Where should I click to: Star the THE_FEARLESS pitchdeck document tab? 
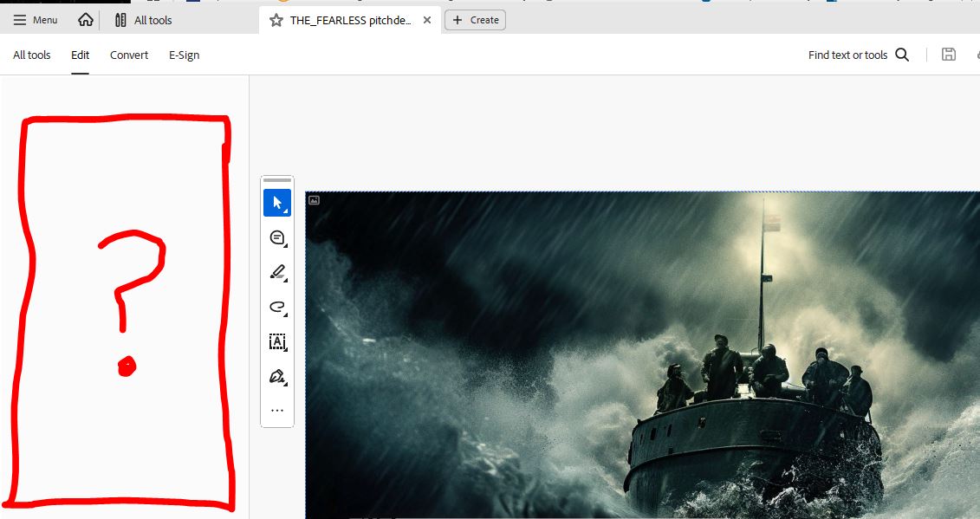[x=276, y=20]
